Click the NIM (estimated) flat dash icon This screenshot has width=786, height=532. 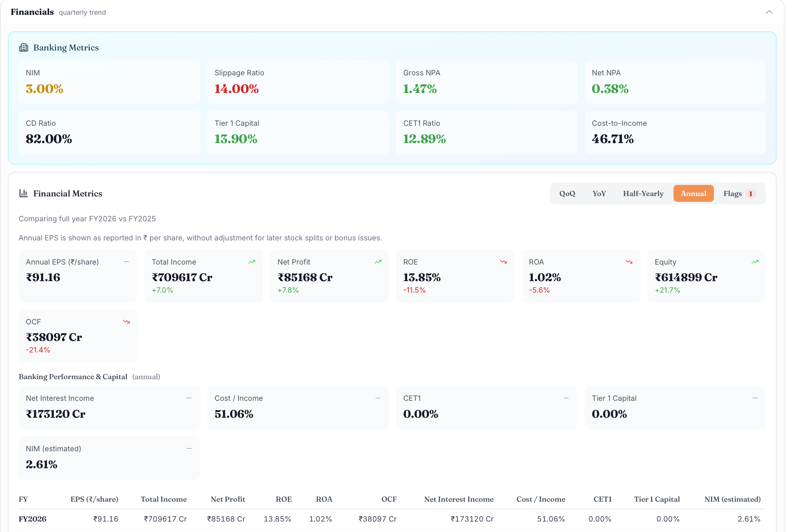coord(189,449)
